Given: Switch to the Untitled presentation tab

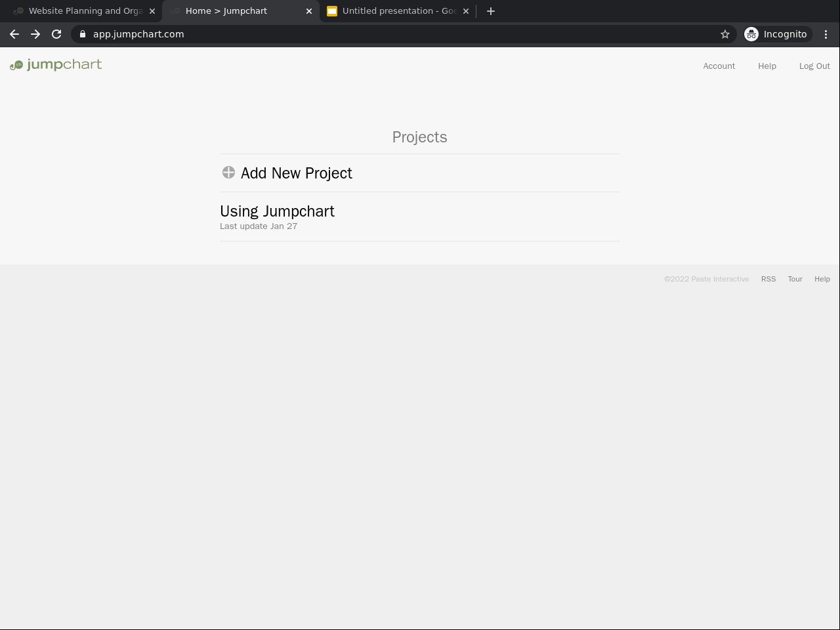Looking at the screenshot, I should pyautogui.click(x=398, y=11).
